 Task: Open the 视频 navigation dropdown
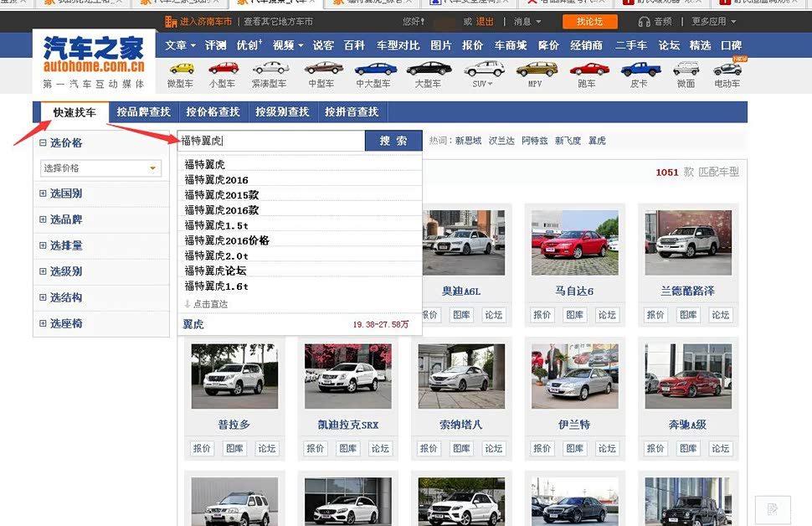[x=288, y=45]
